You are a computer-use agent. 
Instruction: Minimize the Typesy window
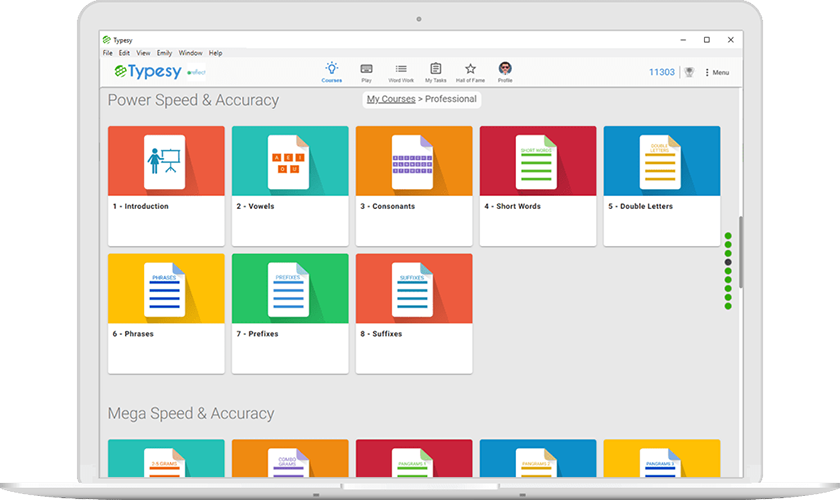(x=683, y=40)
